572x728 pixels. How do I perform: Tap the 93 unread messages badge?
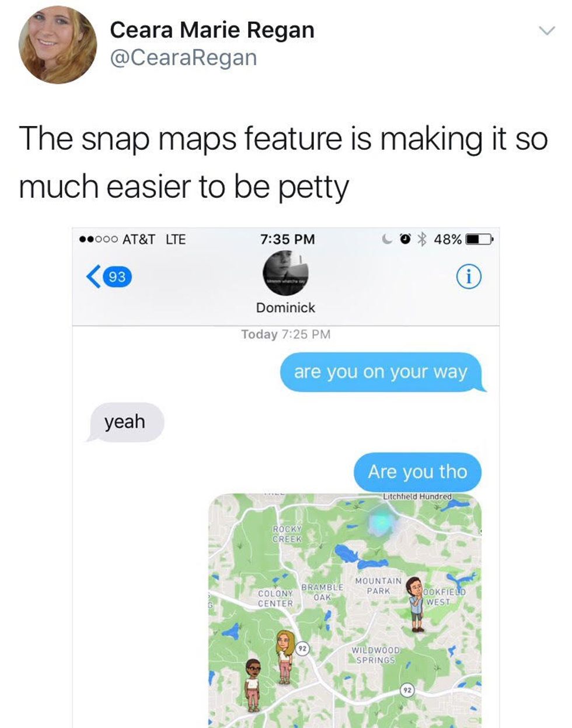coord(117,276)
